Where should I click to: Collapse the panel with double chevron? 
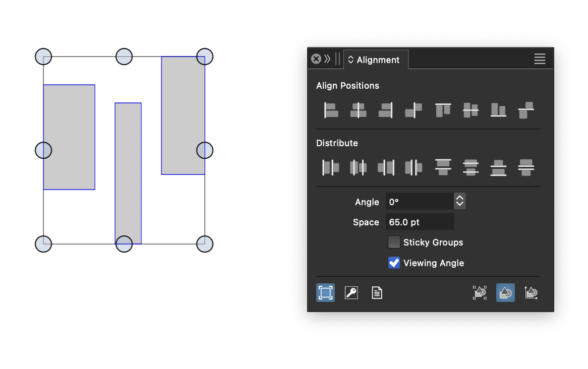(x=327, y=59)
